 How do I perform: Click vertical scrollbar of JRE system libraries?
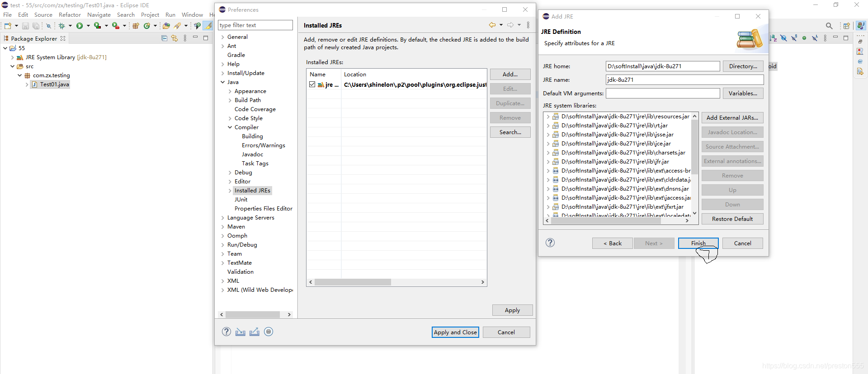click(x=694, y=147)
